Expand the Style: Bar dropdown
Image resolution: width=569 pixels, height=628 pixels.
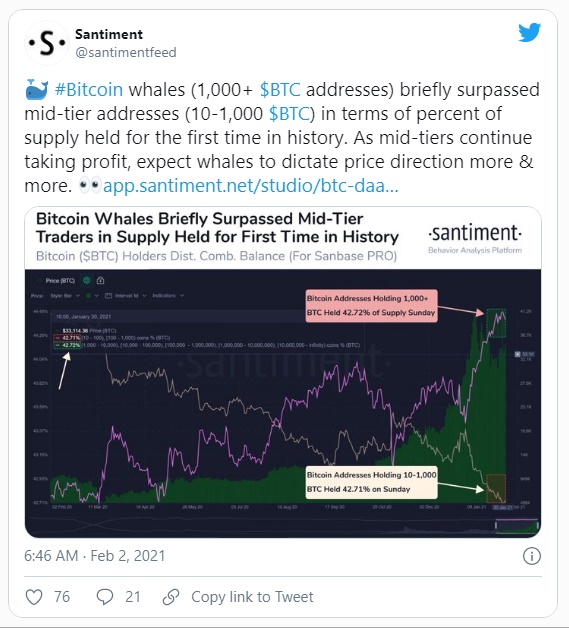tap(65, 296)
